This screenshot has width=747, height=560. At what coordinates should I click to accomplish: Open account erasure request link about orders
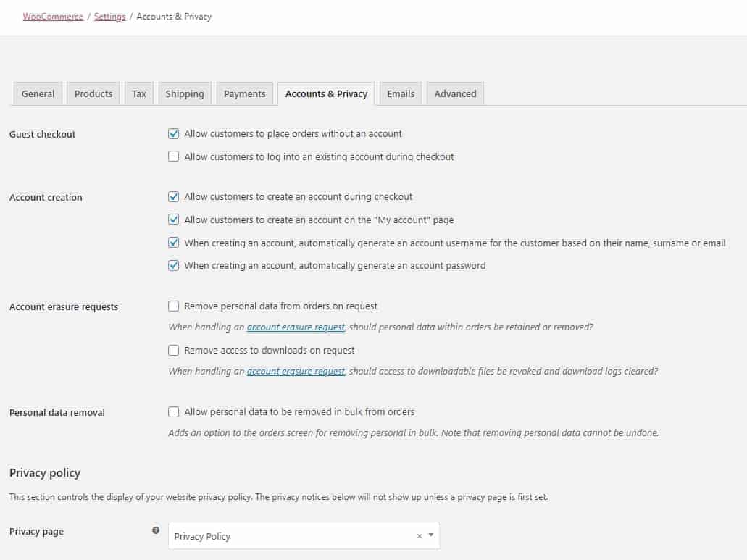tap(296, 327)
